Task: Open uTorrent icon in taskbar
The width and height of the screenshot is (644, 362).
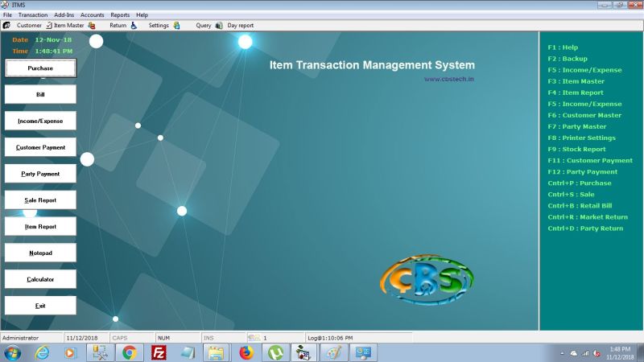Action: pos(275,352)
